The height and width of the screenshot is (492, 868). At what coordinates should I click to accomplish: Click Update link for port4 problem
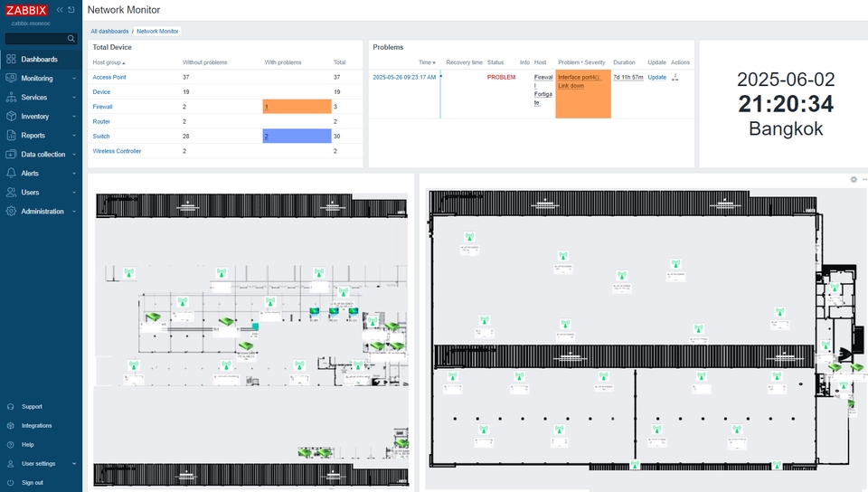(x=656, y=77)
